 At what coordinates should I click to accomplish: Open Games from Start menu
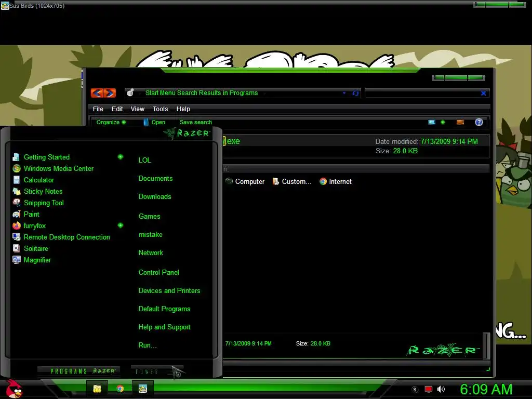[x=149, y=217]
